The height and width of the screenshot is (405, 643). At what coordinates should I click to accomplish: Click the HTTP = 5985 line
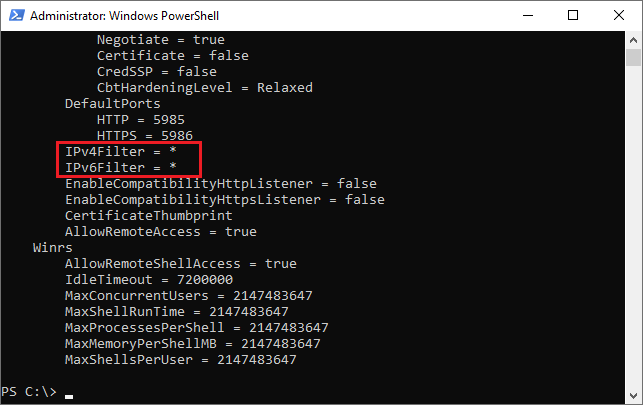(141, 120)
